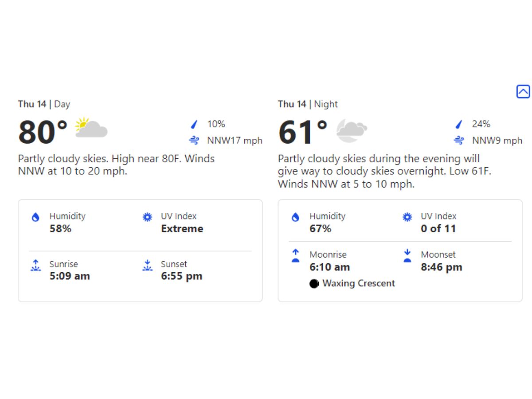This screenshot has width=532, height=399.
Task: Click the UV Index icon showing 0 of 11
Action: pyautogui.click(x=407, y=217)
